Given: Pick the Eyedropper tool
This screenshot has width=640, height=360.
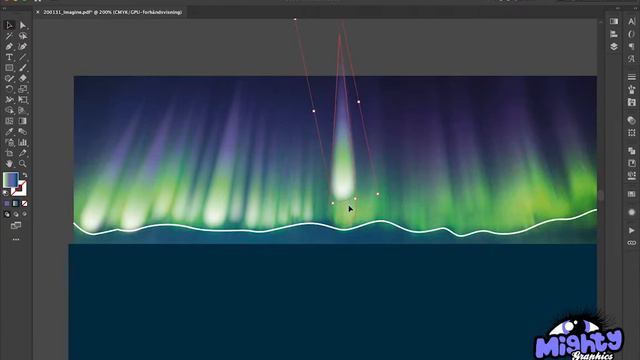Looking at the screenshot, I should pos(9,131).
